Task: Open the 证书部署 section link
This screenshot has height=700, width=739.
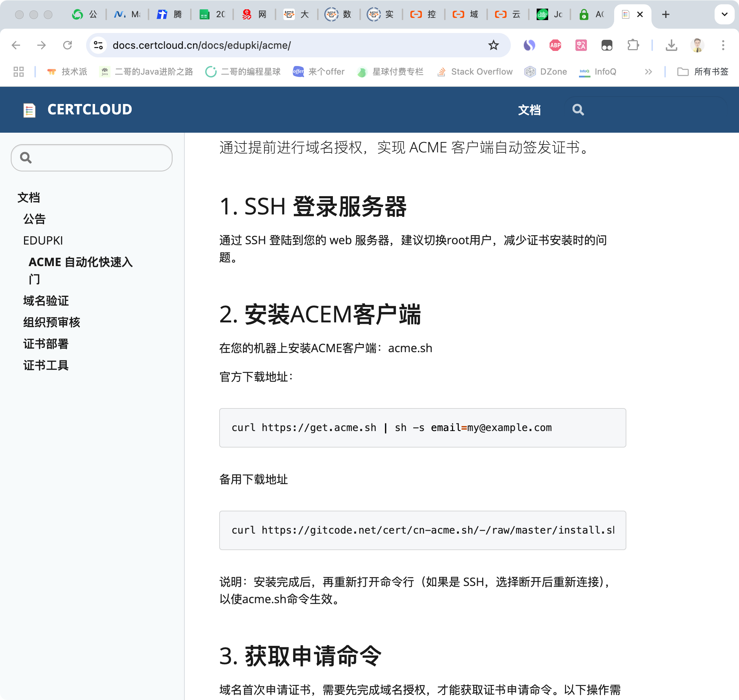Action: coord(46,344)
